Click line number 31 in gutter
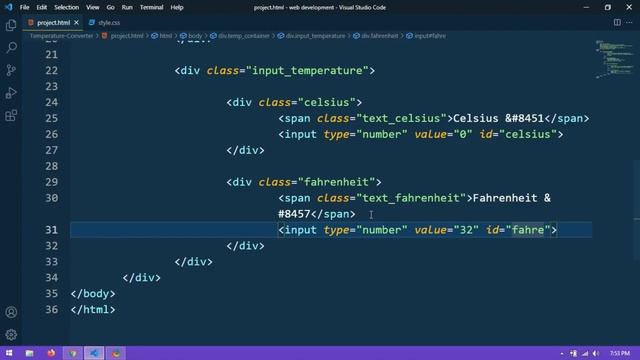This screenshot has height=360, width=640. click(x=52, y=230)
